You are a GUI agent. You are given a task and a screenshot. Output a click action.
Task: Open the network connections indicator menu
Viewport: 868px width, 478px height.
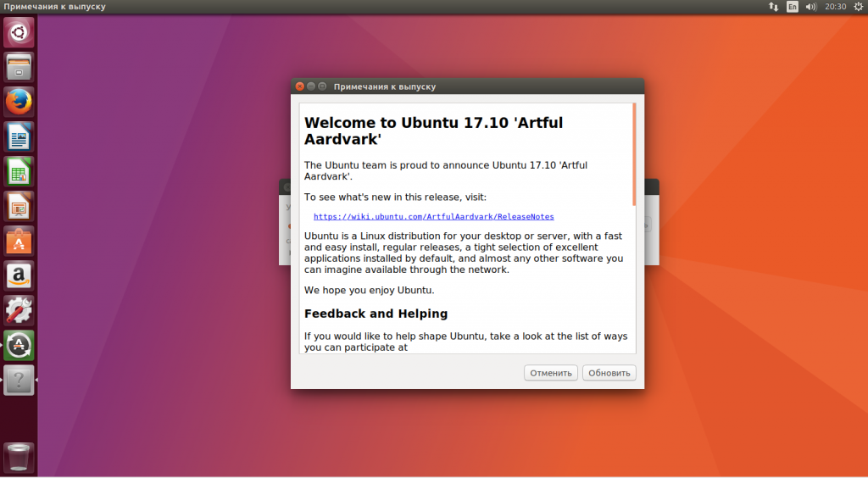coord(773,7)
